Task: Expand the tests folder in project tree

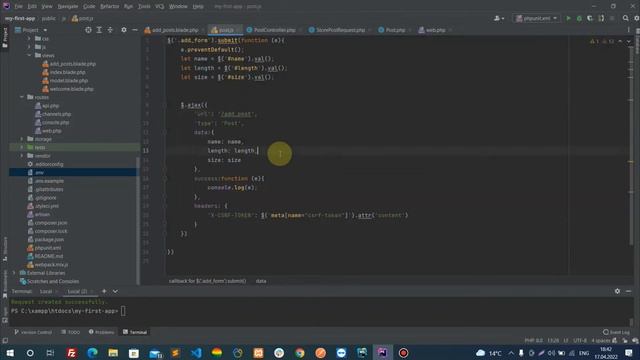Action: click(22, 147)
